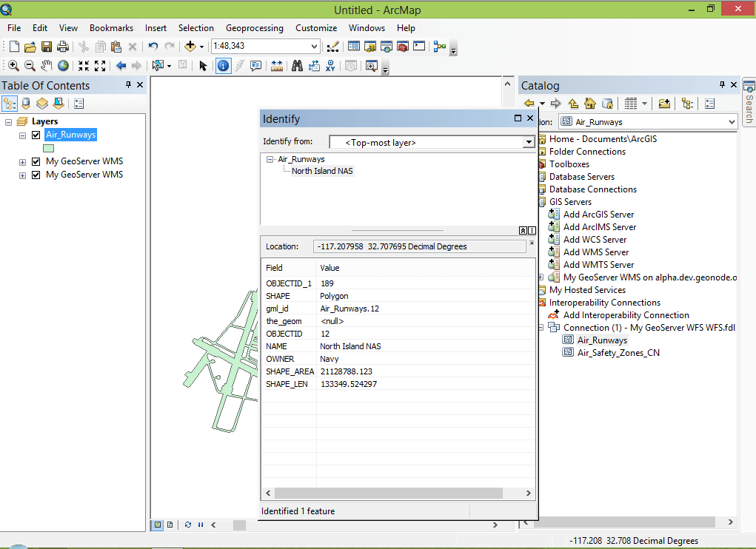Click List By Selection icon in TOC
This screenshot has width=756, height=549.
[58, 104]
